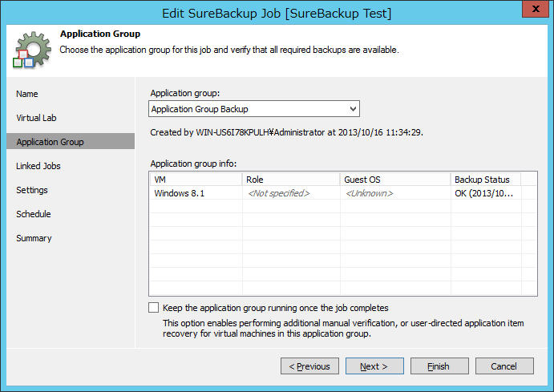Viewport: 554px width, 392px height.
Task: Show the Summary step
Action: (34, 238)
